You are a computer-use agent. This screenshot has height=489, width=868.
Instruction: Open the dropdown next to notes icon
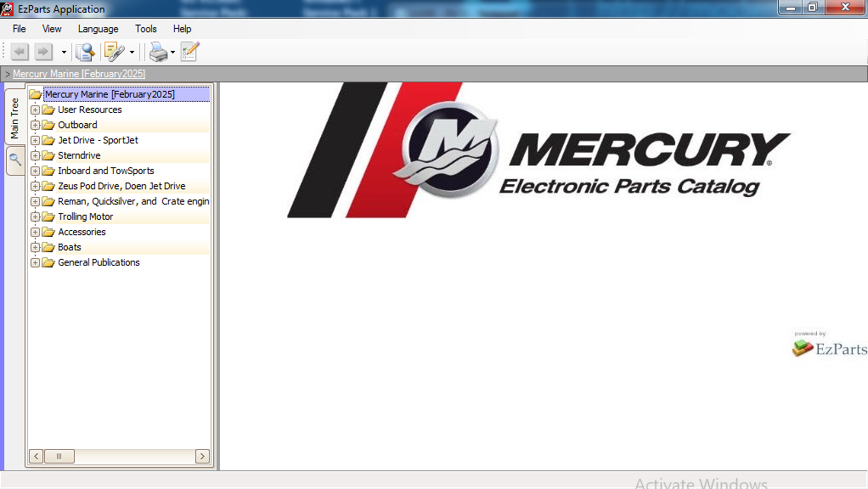click(x=132, y=53)
